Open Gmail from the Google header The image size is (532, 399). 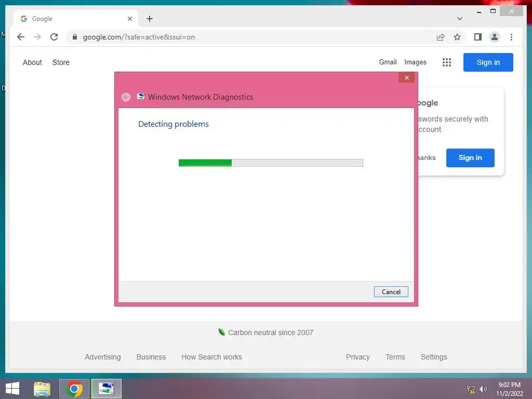click(388, 62)
